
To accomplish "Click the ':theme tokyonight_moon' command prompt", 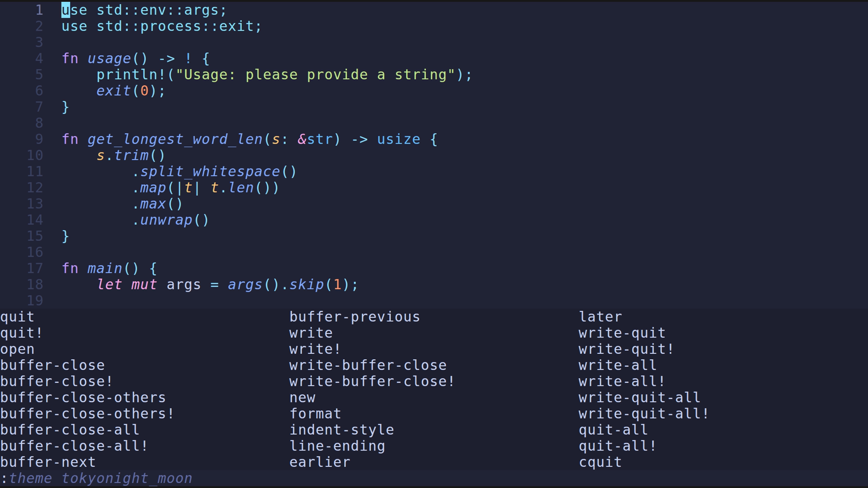I will 97,479.
